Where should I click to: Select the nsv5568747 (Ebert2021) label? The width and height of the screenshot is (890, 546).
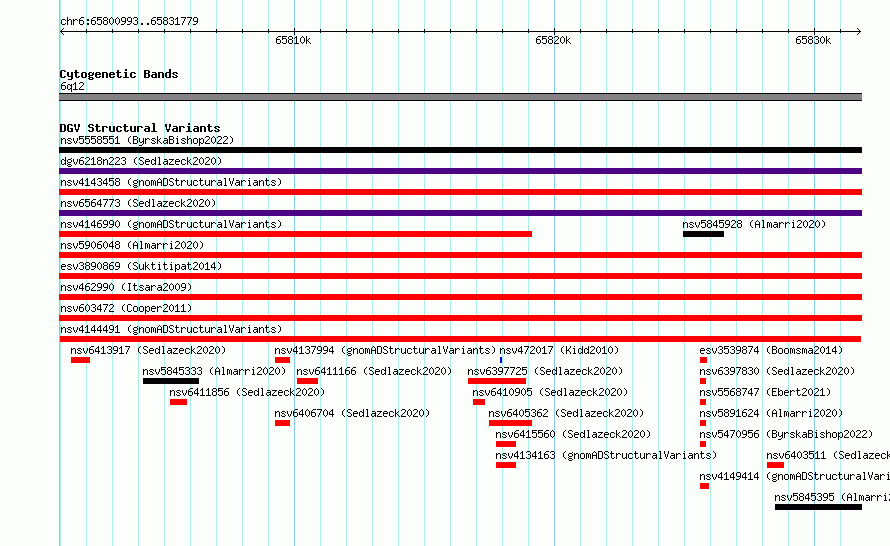pyautogui.click(x=765, y=392)
